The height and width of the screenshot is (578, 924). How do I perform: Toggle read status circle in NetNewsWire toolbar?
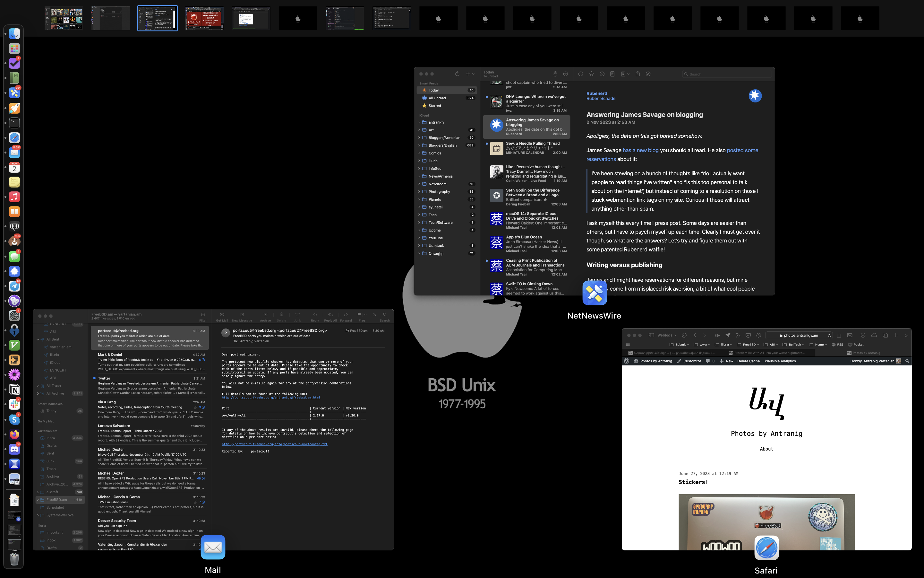pos(581,74)
